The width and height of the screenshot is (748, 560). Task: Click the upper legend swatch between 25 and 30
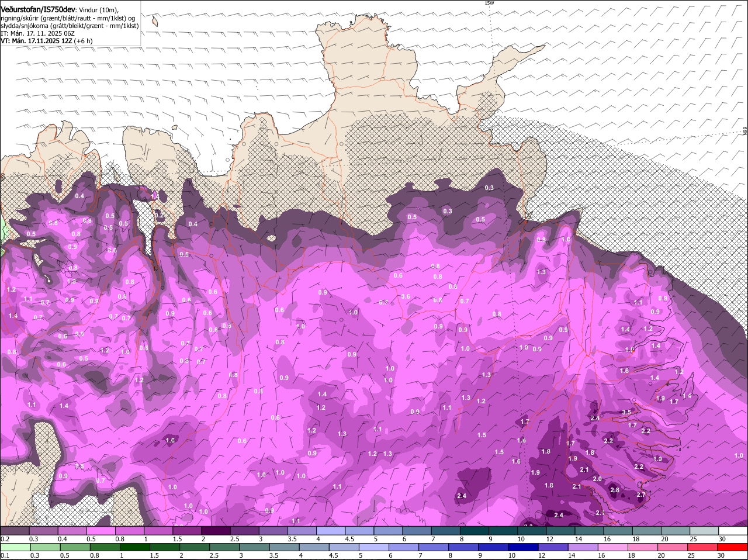tap(704, 531)
